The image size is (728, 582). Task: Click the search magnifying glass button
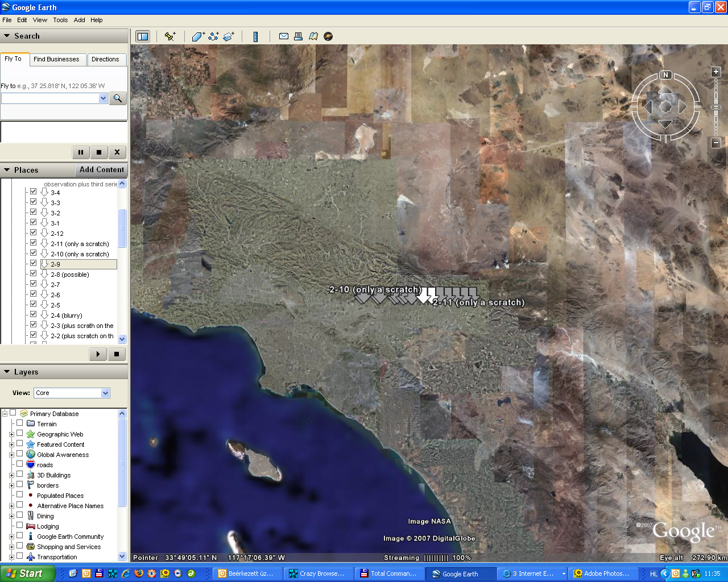118,98
